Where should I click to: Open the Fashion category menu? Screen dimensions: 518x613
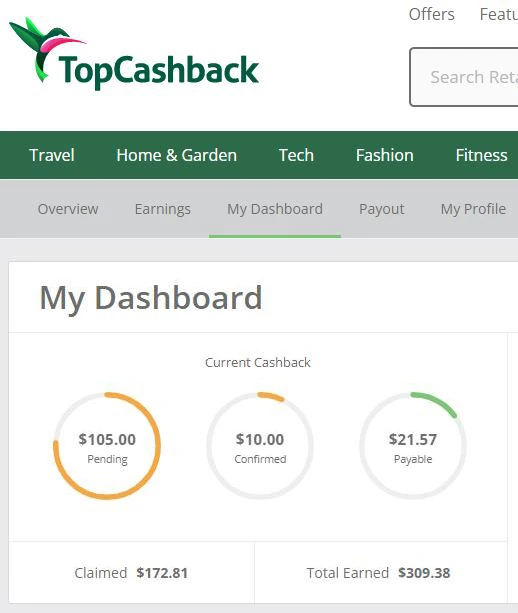[x=385, y=155]
